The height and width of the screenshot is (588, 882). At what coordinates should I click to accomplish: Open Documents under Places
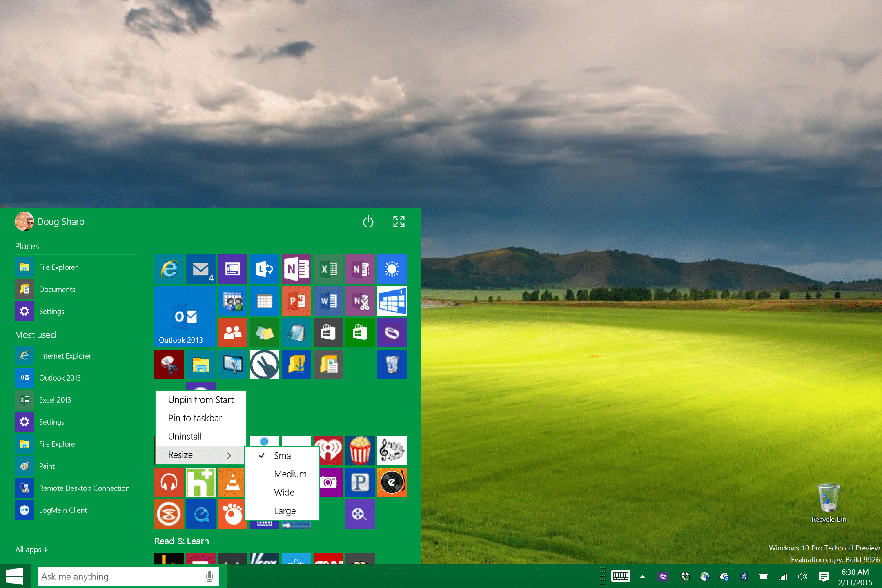coord(77,289)
